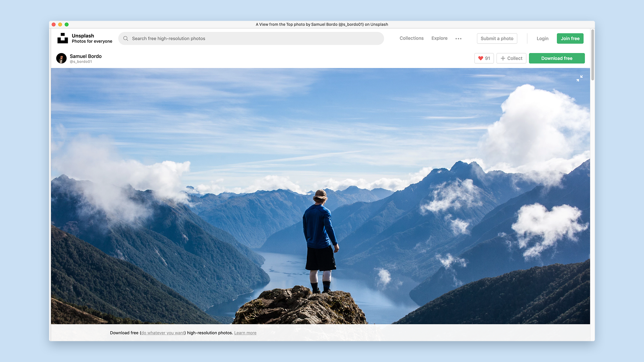Click the Collect dropdown option

(511, 58)
